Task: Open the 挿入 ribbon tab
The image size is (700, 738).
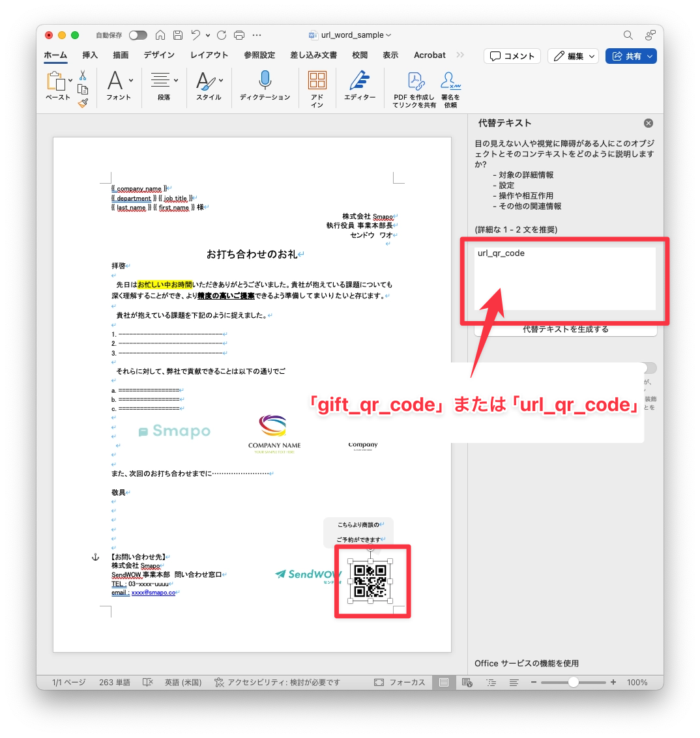Action: pos(90,55)
